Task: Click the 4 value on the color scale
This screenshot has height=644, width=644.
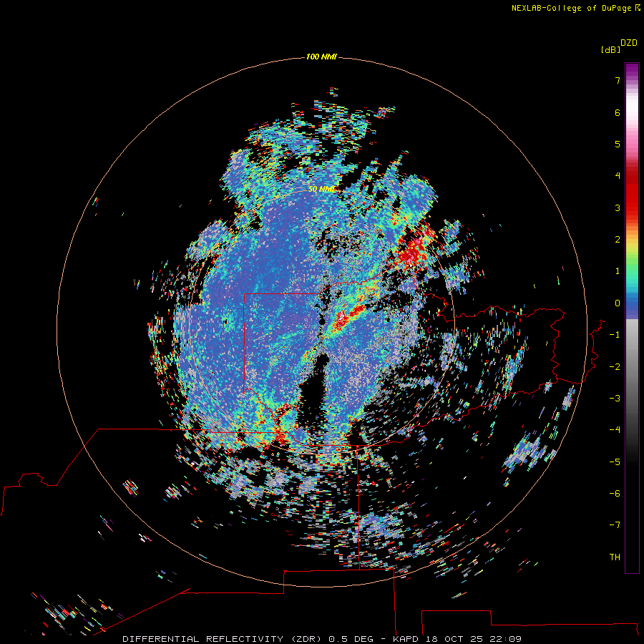Action: point(618,176)
